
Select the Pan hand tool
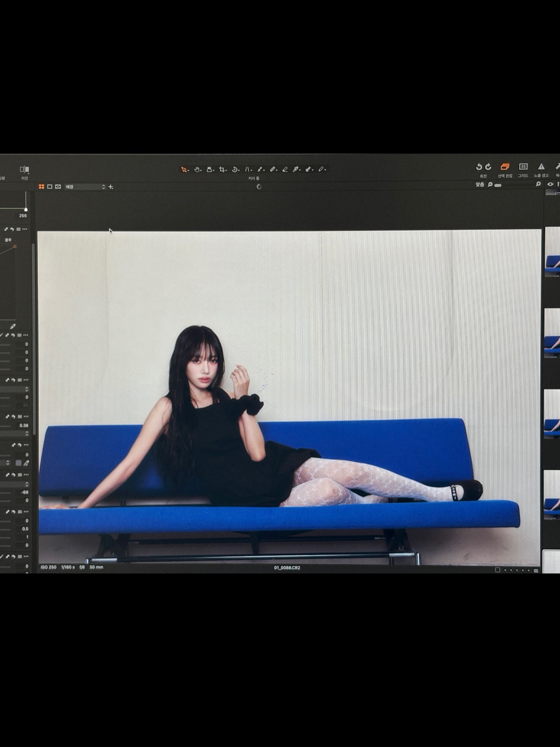point(197,169)
